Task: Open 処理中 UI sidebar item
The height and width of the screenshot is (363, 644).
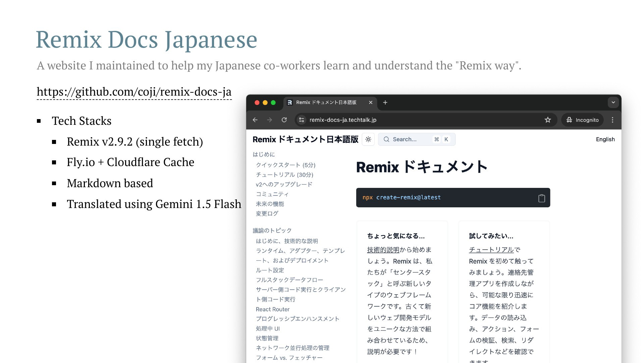Action: [x=268, y=328]
